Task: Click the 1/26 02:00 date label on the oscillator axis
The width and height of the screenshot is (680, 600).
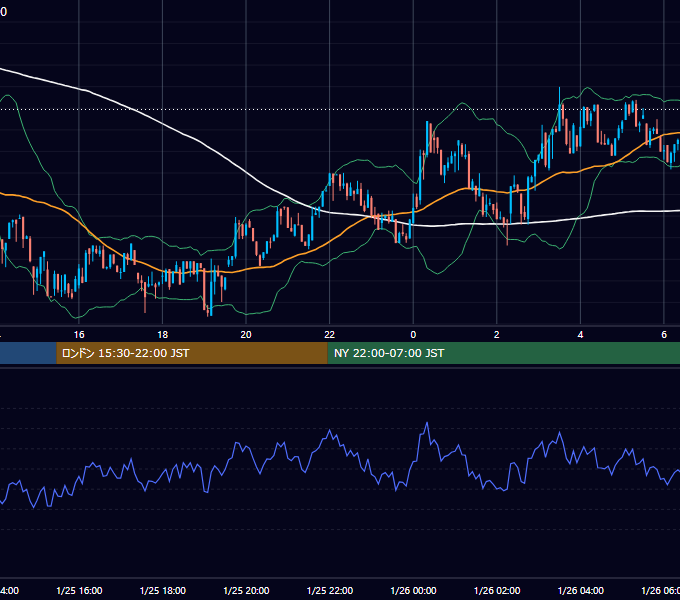Action: 497,590
